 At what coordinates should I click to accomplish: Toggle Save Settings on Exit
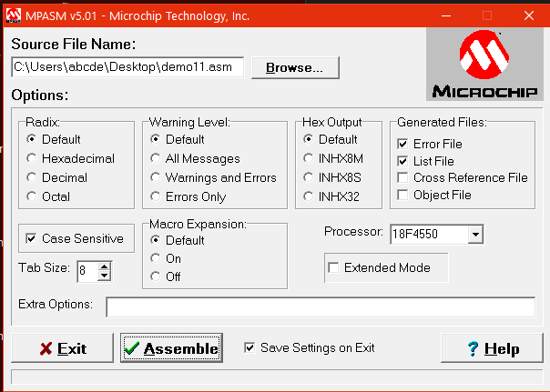tap(250, 347)
